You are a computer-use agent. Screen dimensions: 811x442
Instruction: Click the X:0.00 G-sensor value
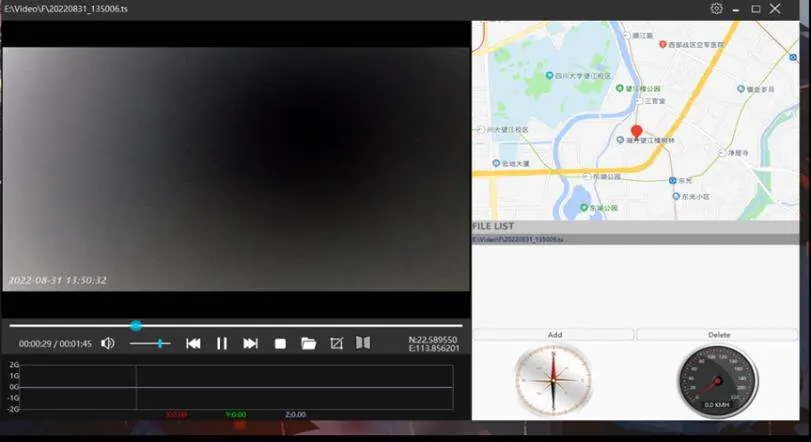point(176,415)
